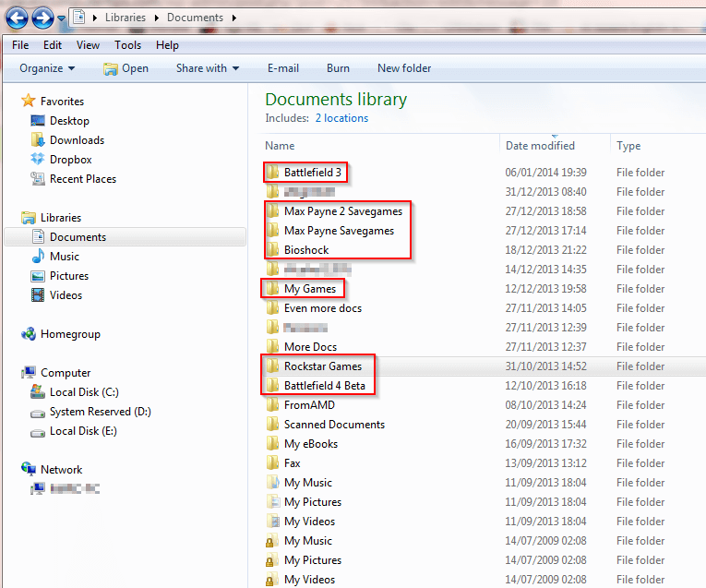Viewport: 706px width, 588px height.
Task: Select the FromAMD folder icon
Action: coord(272,404)
